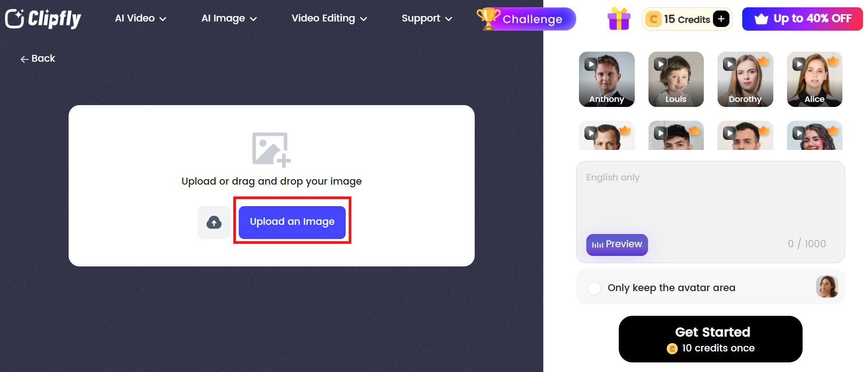868x372 pixels.
Task: Pick the Dorothy avatar
Action: [x=745, y=79]
